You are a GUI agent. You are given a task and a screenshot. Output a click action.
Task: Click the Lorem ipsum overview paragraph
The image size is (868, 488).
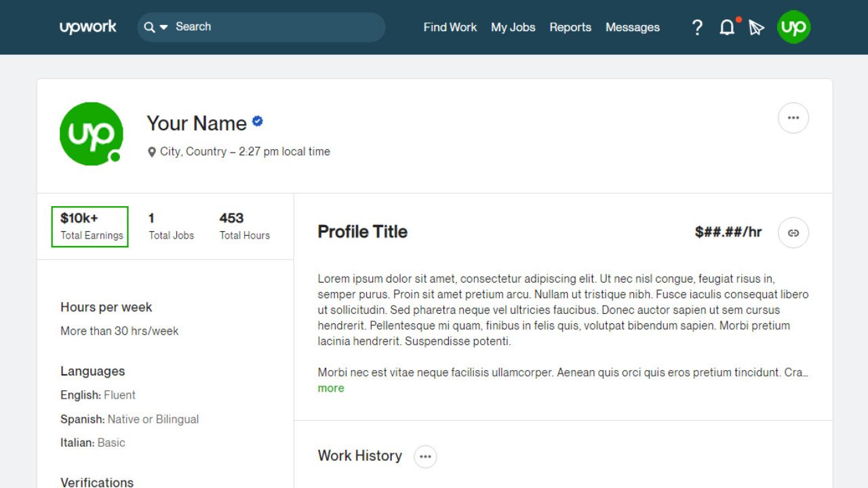[x=563, y=310]
